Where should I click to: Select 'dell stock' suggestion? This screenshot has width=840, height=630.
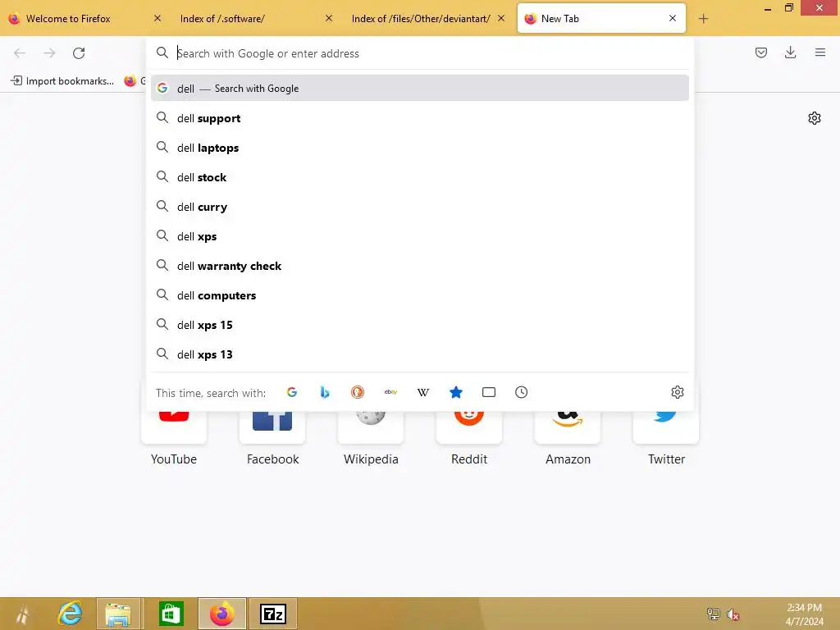coord(420,177)
